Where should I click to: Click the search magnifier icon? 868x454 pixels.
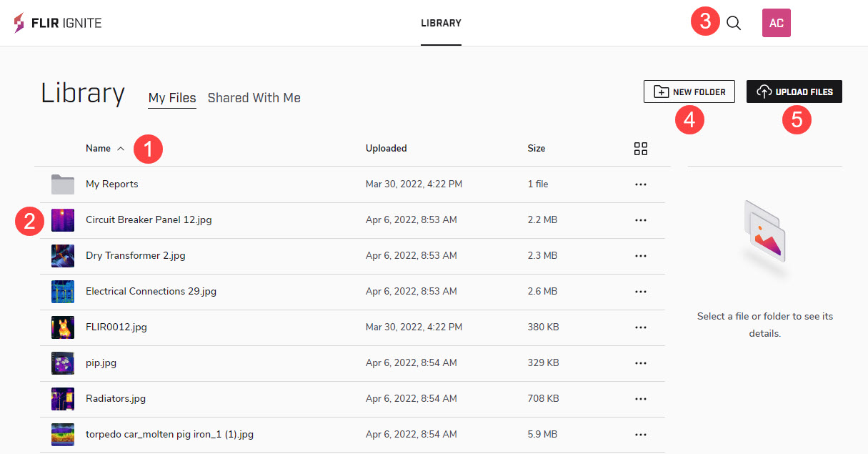734,23
